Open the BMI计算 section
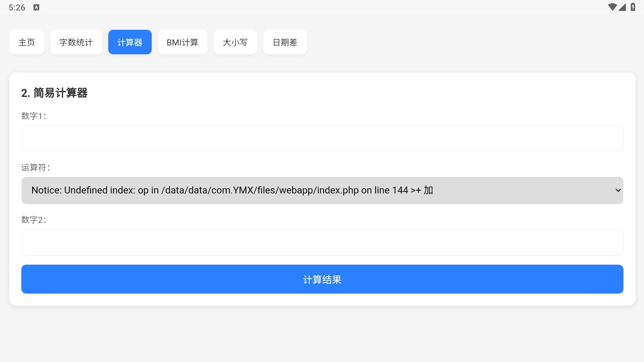Screen dimensions: 644x362 [183, 42]
